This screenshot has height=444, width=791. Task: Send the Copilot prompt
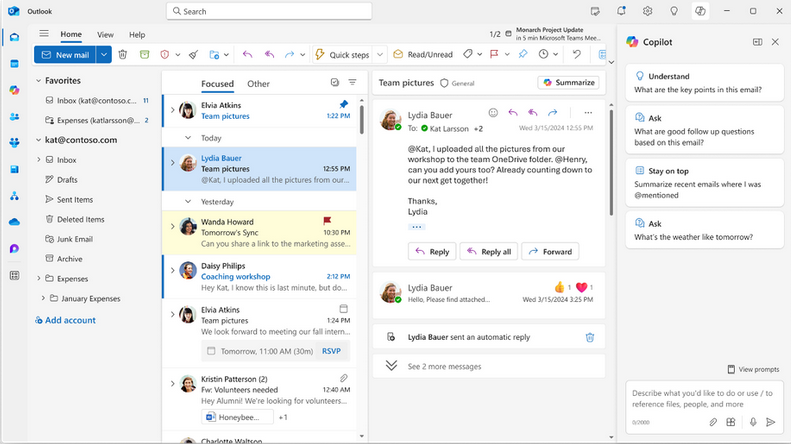[770, 422]
